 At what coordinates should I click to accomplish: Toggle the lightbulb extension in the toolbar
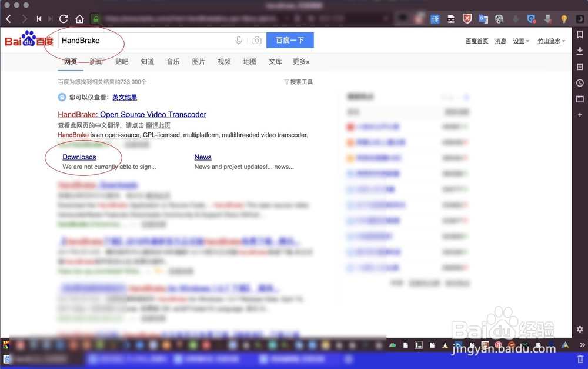pyautogui.click(x=563, y=19)
